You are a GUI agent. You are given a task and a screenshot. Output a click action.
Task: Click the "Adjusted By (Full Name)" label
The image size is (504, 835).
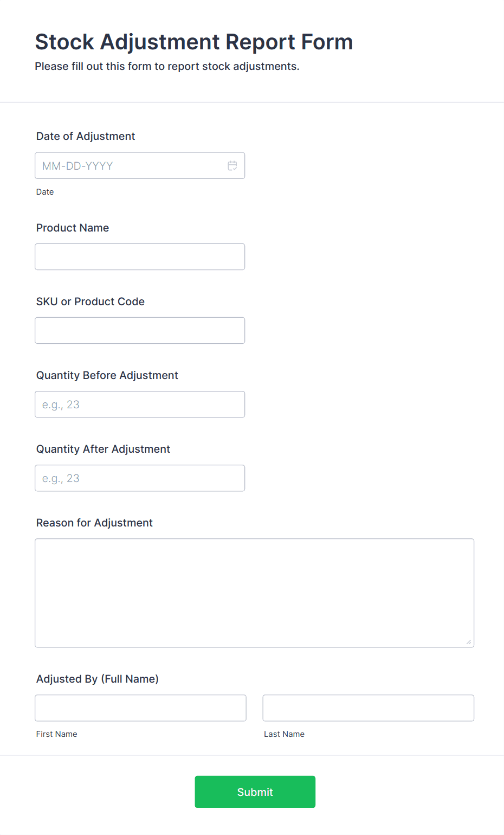[98, 679]
